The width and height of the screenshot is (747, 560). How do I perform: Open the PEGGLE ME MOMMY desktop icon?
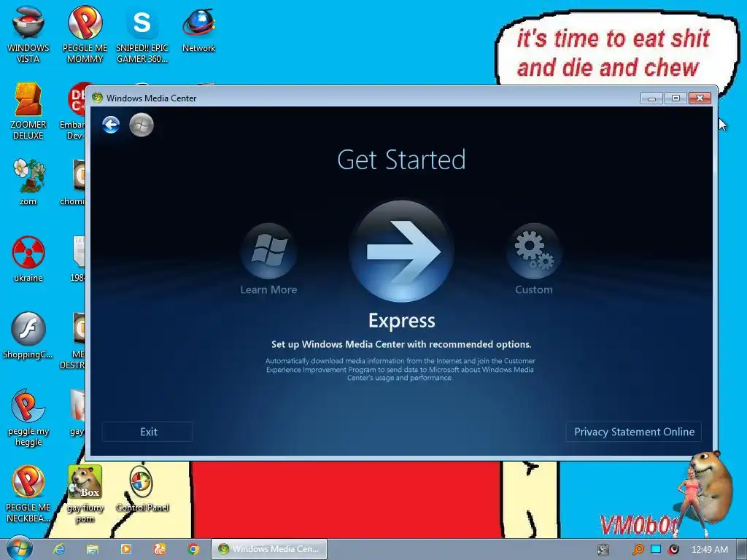pos(85,35)
